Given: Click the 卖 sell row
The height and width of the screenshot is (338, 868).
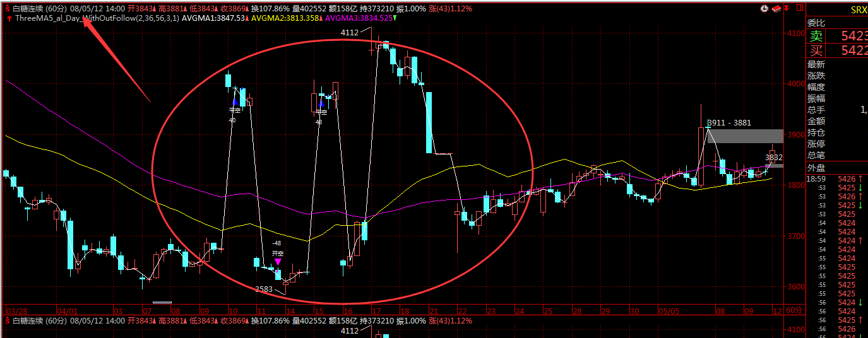Looking at the screenshot, I should tap(837, 36).
